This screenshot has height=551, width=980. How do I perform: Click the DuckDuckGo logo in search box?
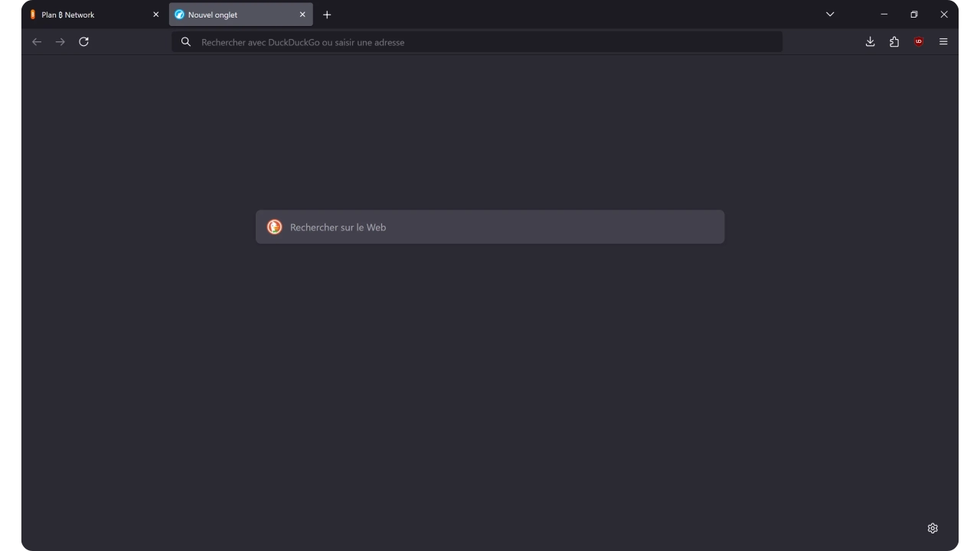coord(274,227)
